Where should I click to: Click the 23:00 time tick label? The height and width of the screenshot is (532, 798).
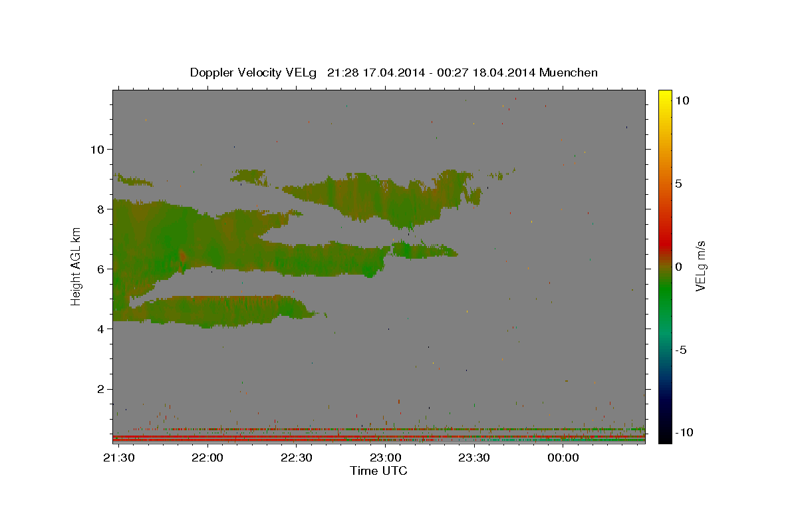tap(385, 458)
